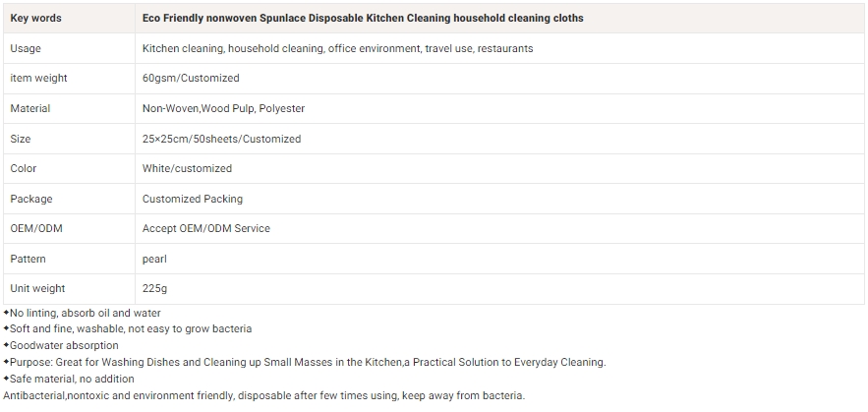Click the "item weight" row label
868x412 pixels.
pyautogui.click(x=38, y=78)
